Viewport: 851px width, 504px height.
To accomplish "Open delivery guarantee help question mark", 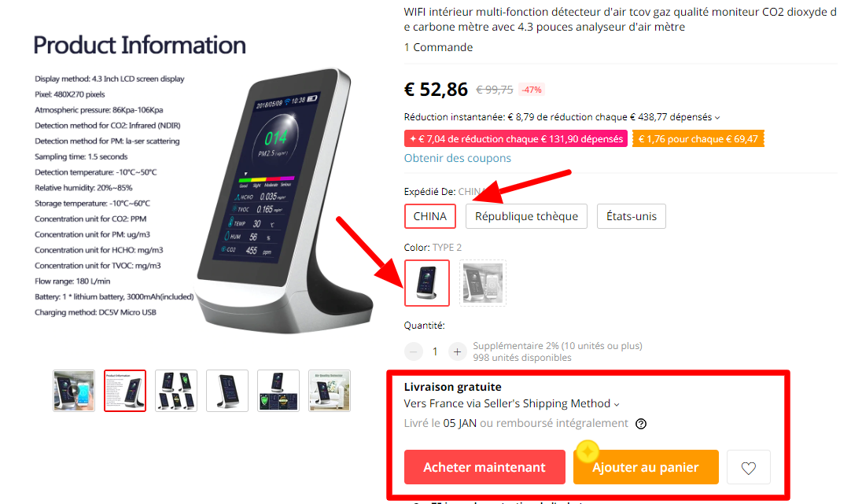I will tap(641, 424).
